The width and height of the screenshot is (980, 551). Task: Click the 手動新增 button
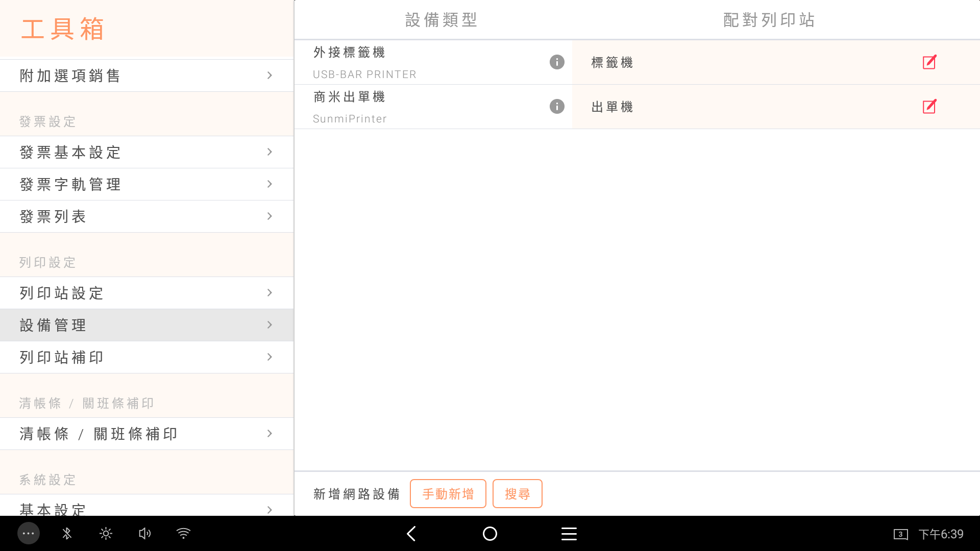448,493
